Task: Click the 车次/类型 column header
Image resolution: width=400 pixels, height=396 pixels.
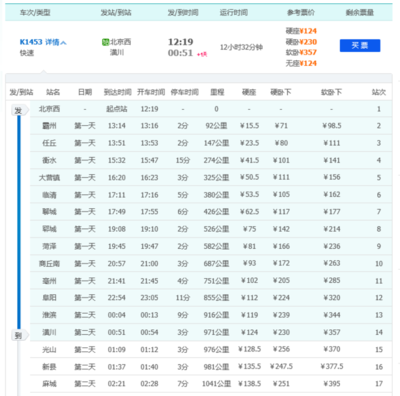Action: click(x=35, y=13)
